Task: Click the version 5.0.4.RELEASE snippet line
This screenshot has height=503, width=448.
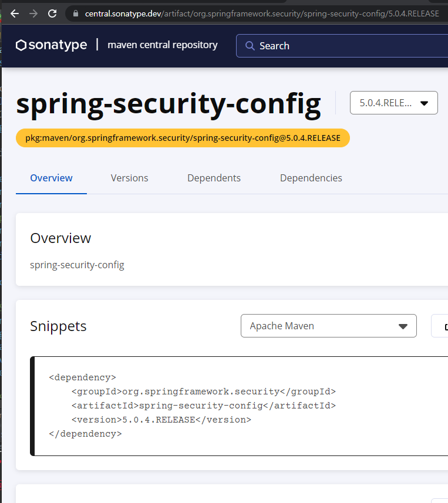Action: click(x=161, y=420)
